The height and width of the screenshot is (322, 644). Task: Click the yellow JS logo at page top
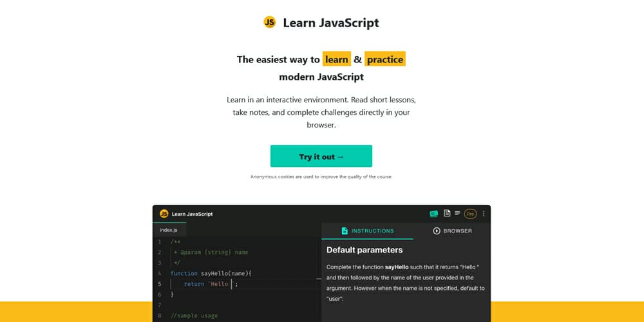click(x=269, y=22)
